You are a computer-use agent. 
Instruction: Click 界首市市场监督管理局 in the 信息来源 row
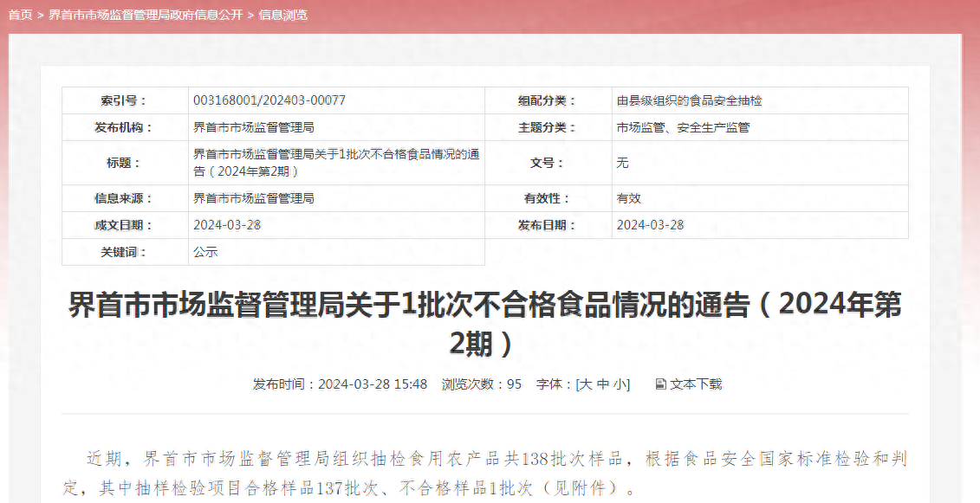click(254, 198)
